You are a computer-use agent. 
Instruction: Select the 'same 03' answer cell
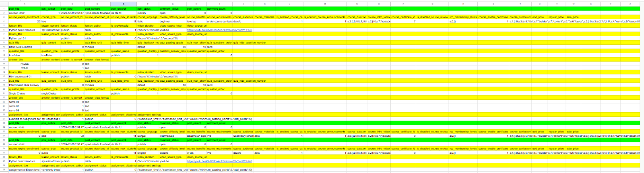point(24,110)
